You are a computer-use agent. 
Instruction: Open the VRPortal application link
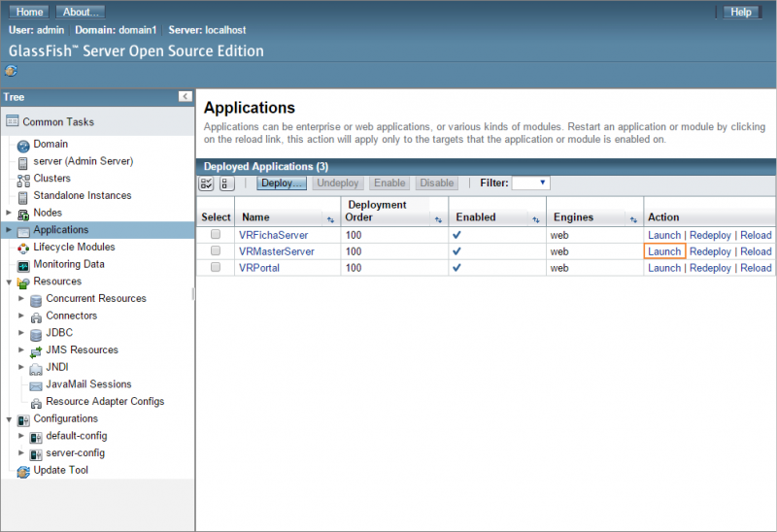tap(259, 268)
